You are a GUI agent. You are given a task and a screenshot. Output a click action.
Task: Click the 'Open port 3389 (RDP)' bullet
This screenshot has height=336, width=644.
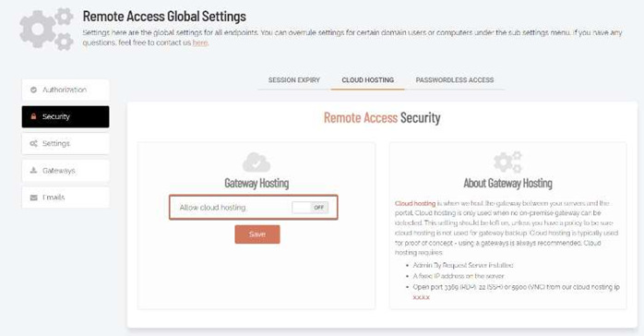tap(517, 292)
